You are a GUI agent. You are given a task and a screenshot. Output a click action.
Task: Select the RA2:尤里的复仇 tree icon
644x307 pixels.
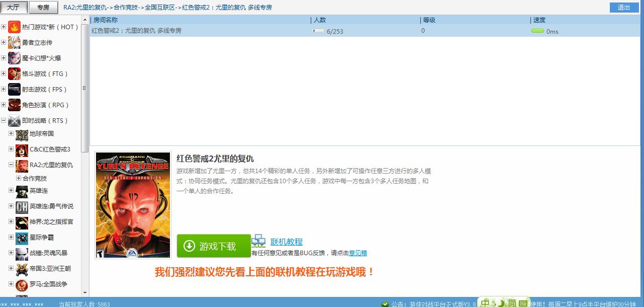point(22,165)
